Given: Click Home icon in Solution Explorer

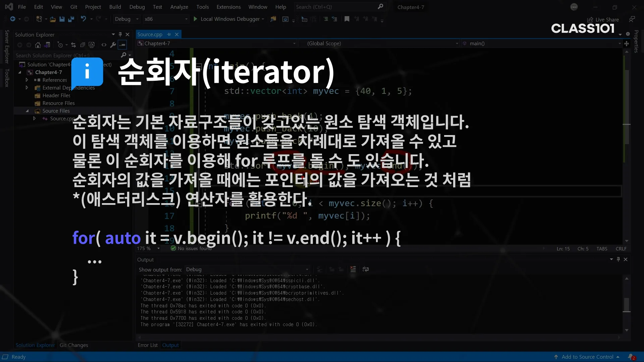Looking at the screenshot, I should (38, 45).
